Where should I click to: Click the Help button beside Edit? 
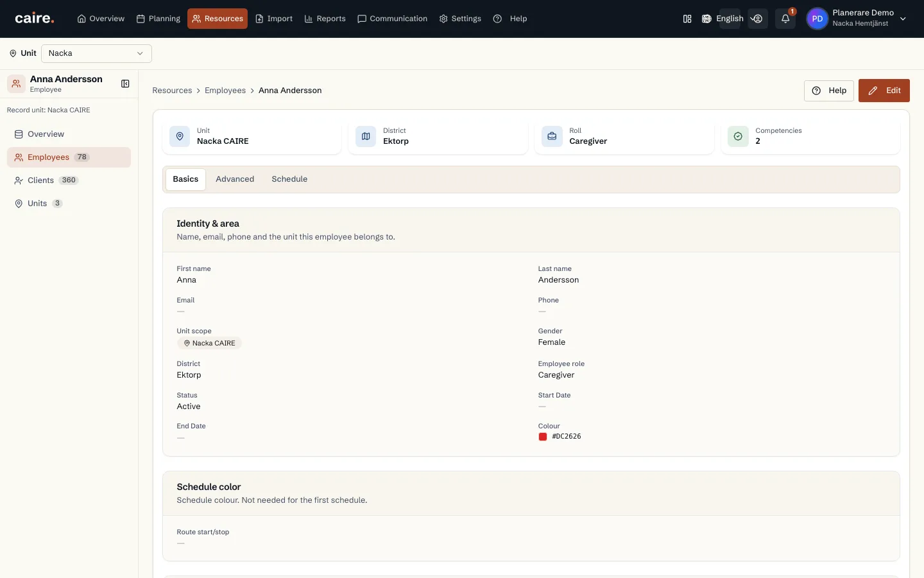click(x=829, y=91)
